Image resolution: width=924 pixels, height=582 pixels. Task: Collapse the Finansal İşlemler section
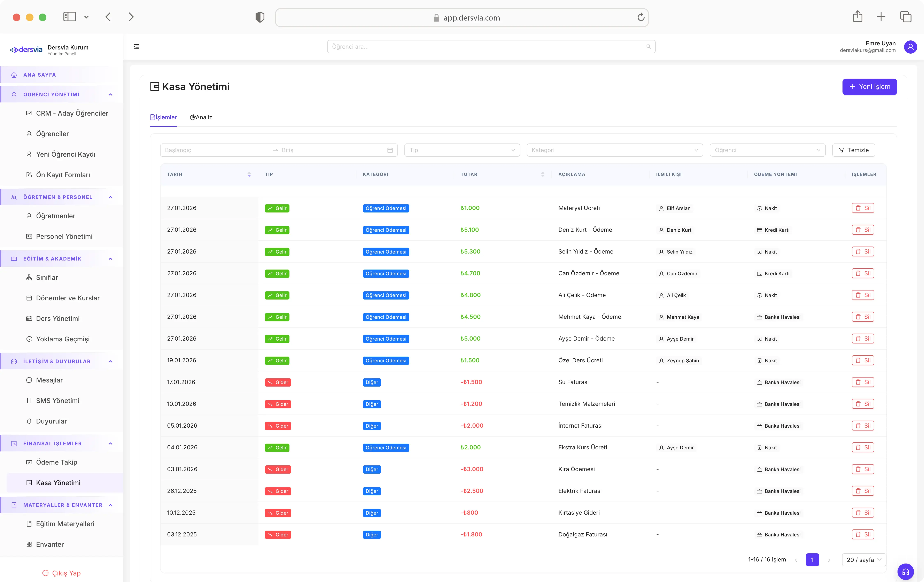110,443
